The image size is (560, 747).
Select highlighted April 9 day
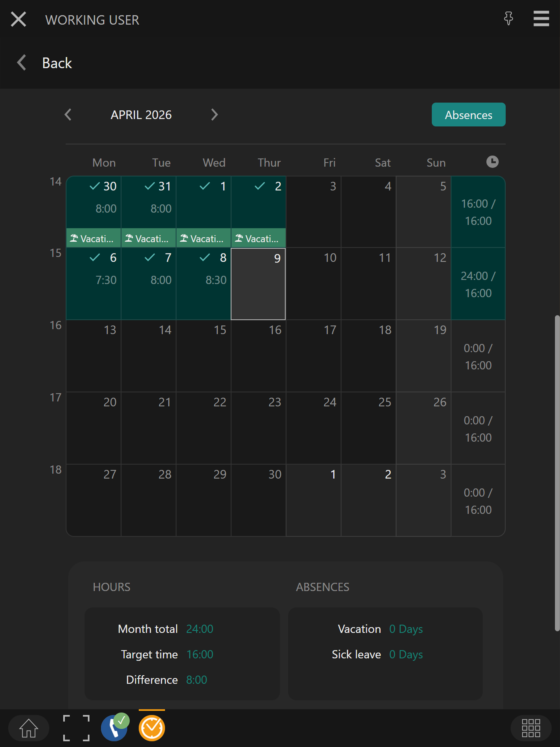tap(258, 284)
